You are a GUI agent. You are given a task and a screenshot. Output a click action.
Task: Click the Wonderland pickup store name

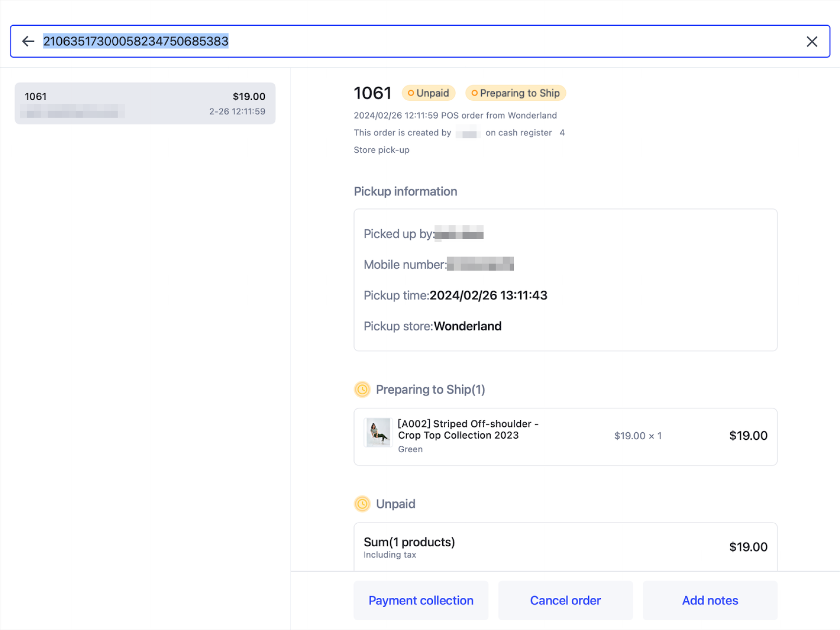tap(467, 326)
